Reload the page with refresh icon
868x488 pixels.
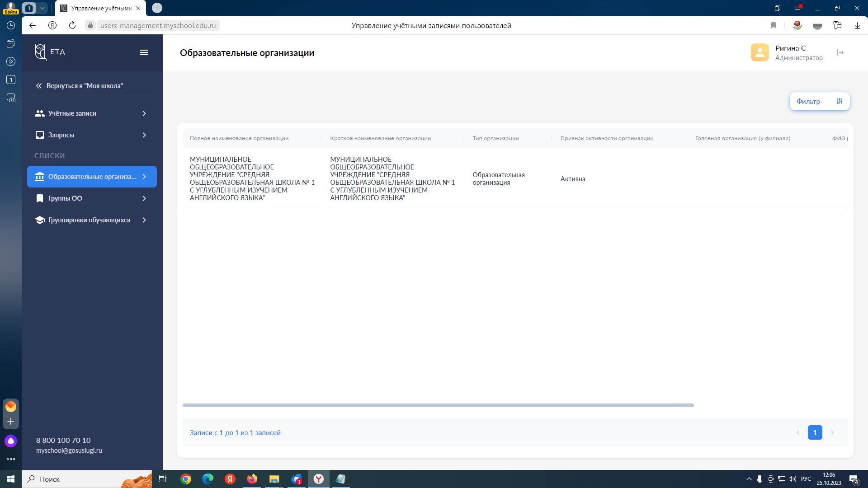click(72, 25)
